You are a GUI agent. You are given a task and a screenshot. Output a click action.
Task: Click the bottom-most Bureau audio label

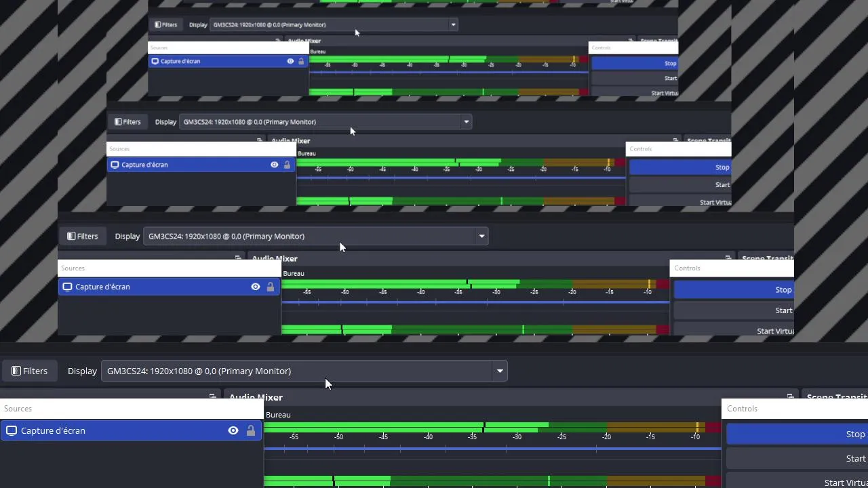pyautogui.click(x=278, y=415)
